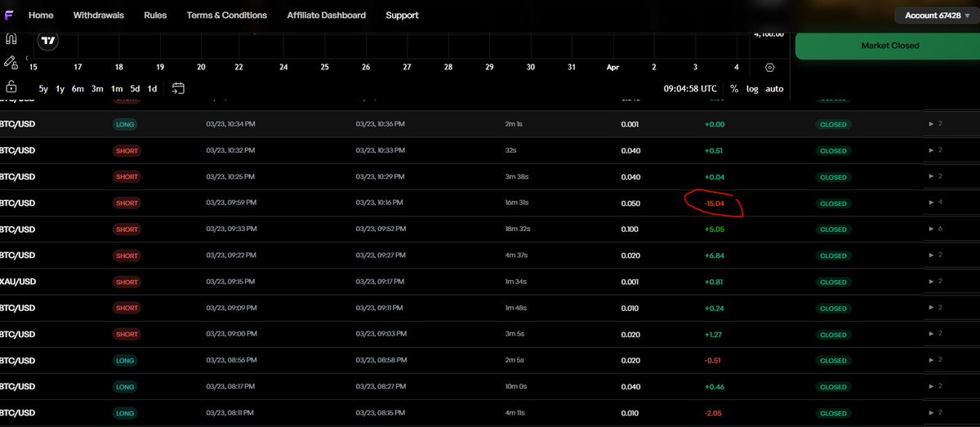Image resolution: width=980 pixels, height=427 pixels.
Task: Click CLOSED status of XAU/USD trade
Action: pos(833,282)
